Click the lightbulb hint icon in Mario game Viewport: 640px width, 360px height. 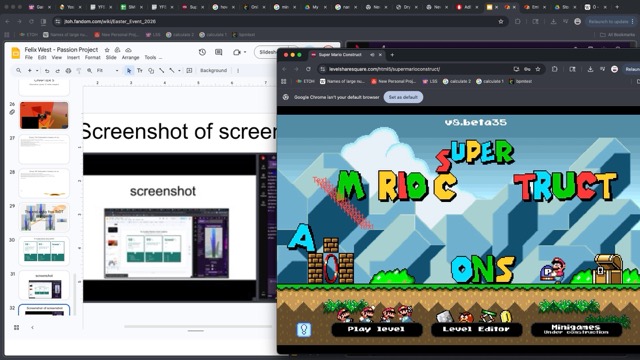304,329
